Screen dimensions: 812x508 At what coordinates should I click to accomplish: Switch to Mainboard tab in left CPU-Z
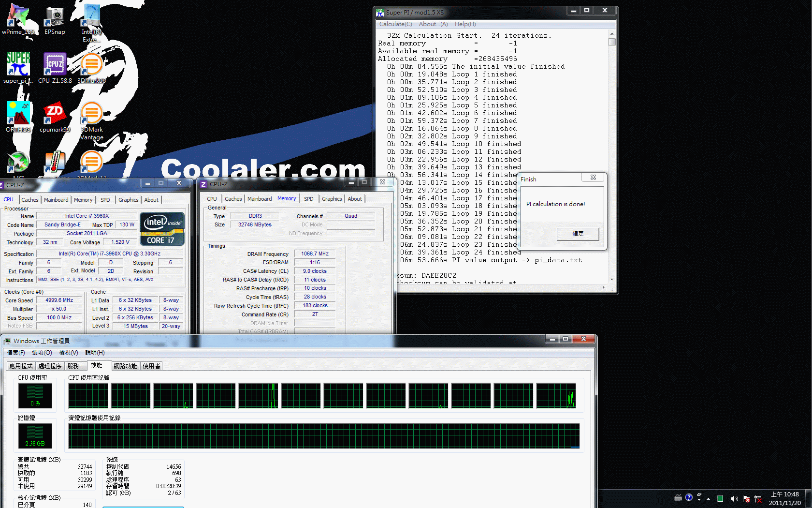56,200
